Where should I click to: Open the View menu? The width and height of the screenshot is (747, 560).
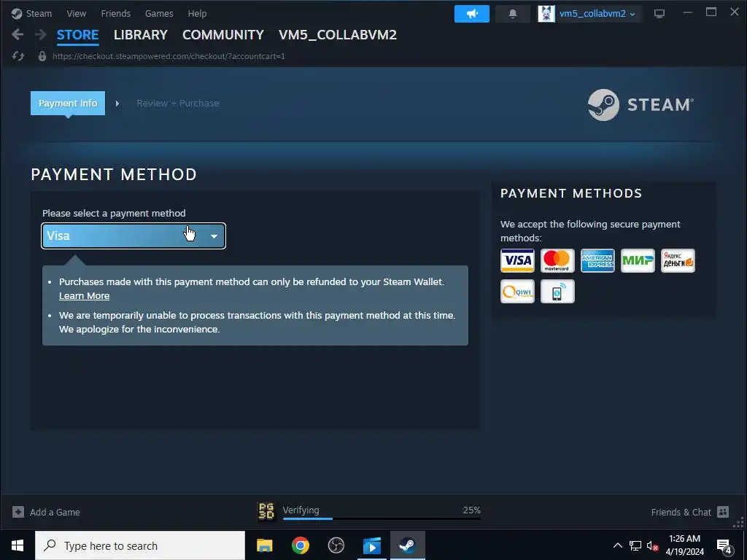point(76,13)
